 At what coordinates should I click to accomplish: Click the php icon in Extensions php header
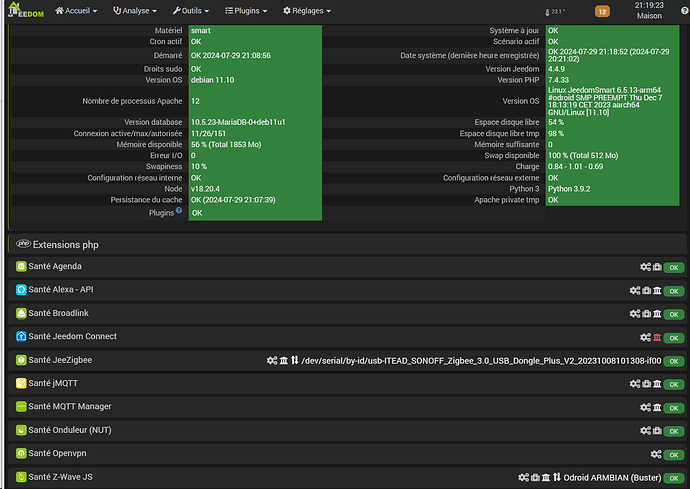click(23, 244)
